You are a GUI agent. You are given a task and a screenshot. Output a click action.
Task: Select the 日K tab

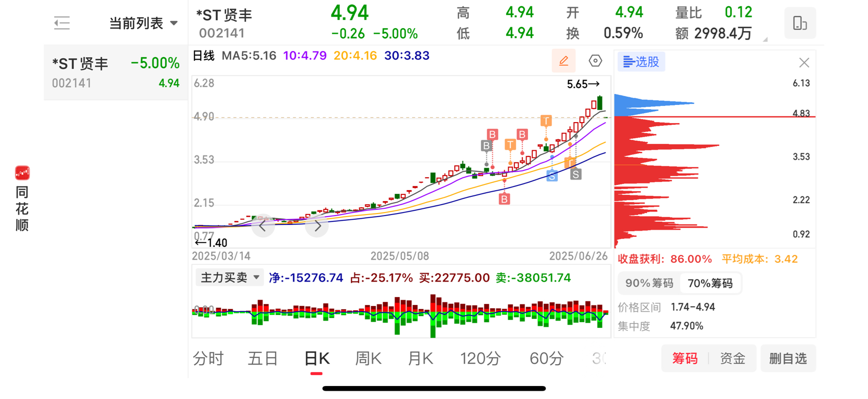click(x=317, y=358)
